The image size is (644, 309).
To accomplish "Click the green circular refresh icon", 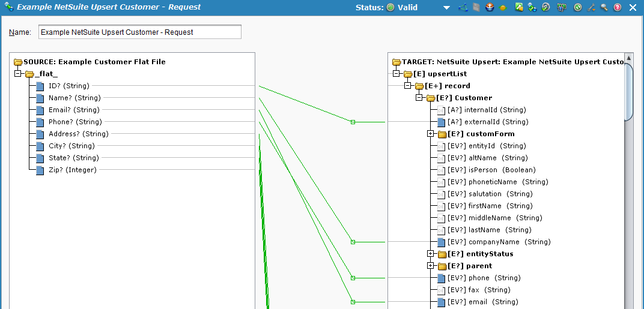I will pyautogui.click(x=577, y=7).
